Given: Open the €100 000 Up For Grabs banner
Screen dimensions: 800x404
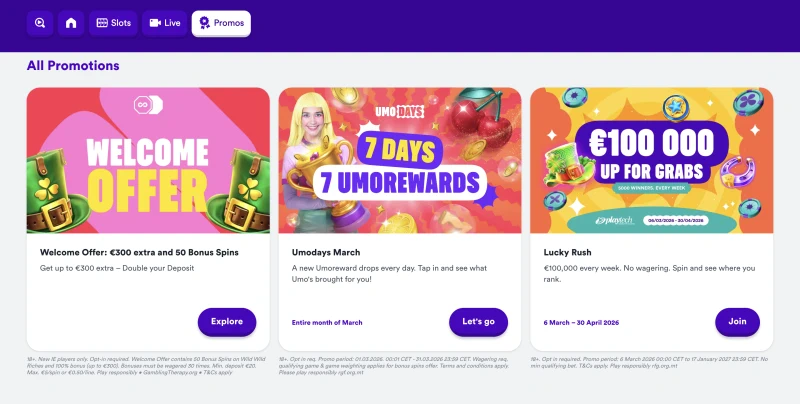Looking at the screenshot, I should click(651, 160).
